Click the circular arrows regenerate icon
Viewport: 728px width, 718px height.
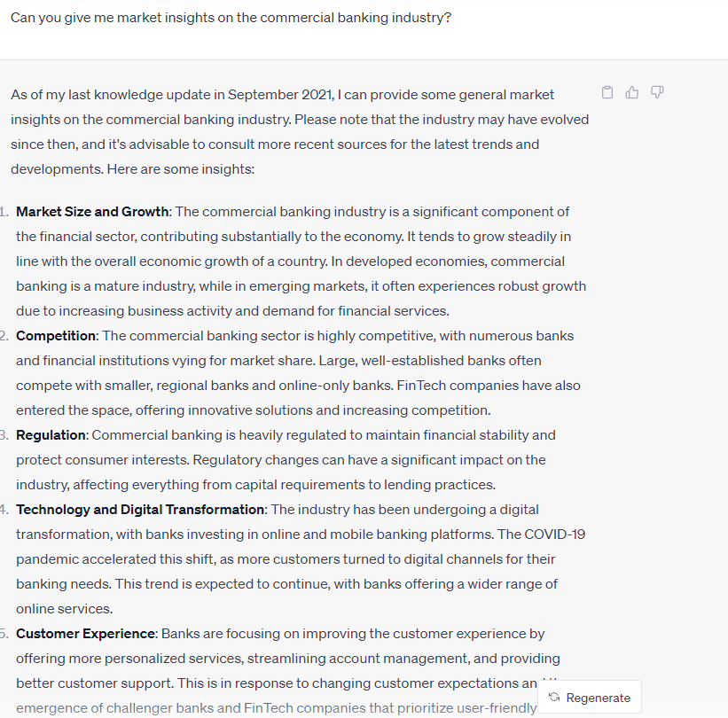click(554, 698)
